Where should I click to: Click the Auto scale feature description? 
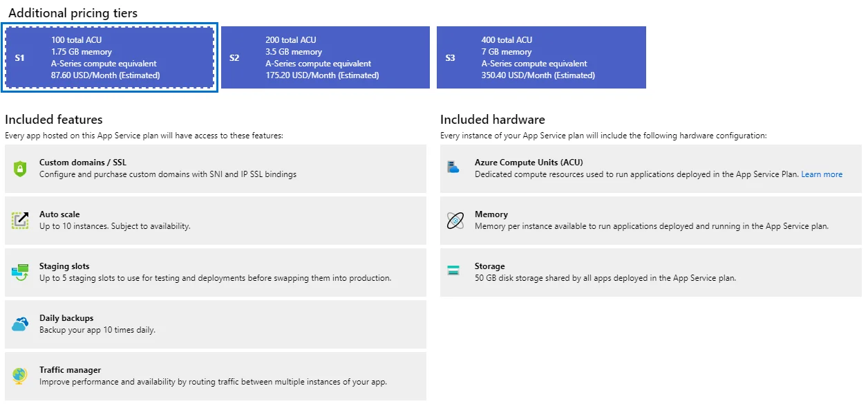tap(115, 226)
